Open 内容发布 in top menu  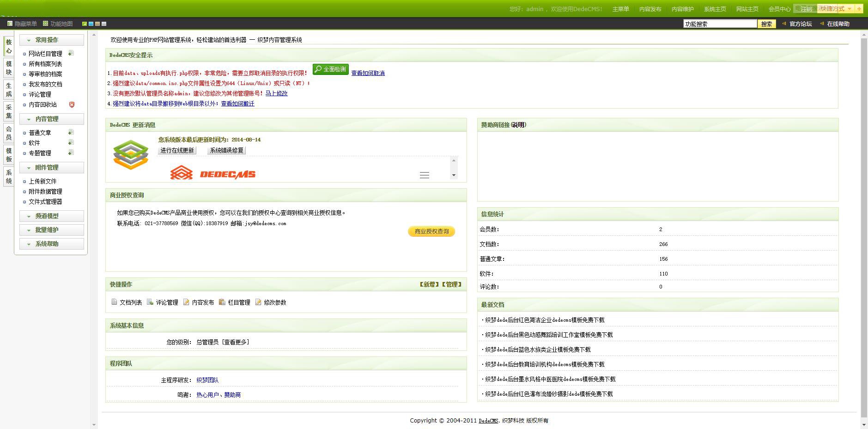(x=650, y=9)
